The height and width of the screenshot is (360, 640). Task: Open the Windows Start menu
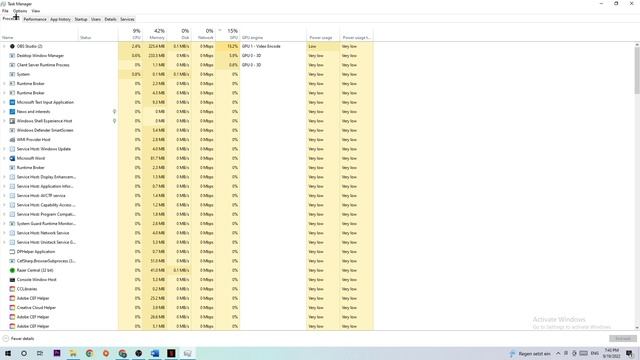coord(8,353)
